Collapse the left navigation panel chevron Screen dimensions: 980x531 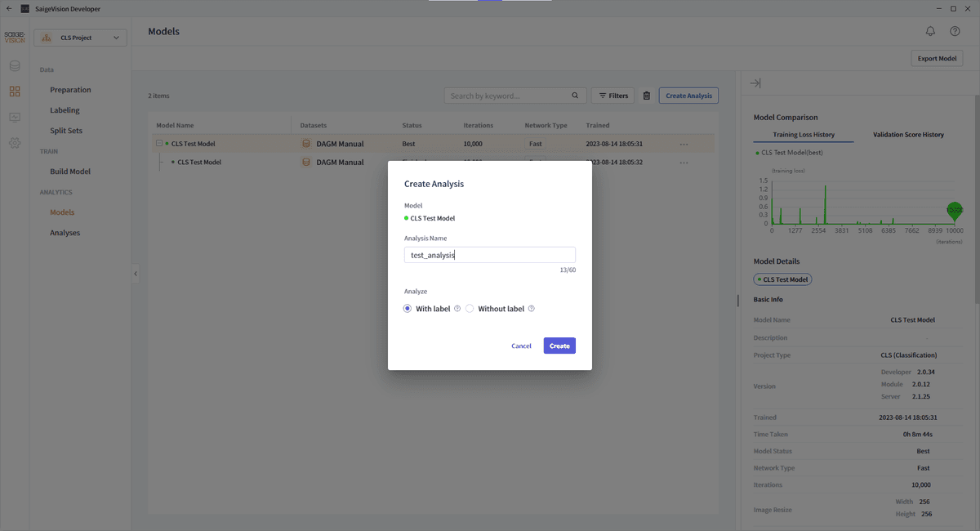[136, 274]
